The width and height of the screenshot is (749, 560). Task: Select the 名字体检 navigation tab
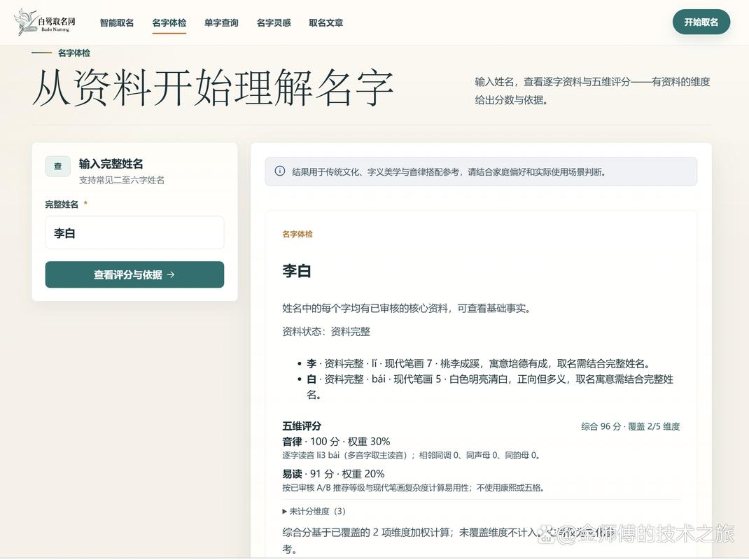(x=169, y=22)
